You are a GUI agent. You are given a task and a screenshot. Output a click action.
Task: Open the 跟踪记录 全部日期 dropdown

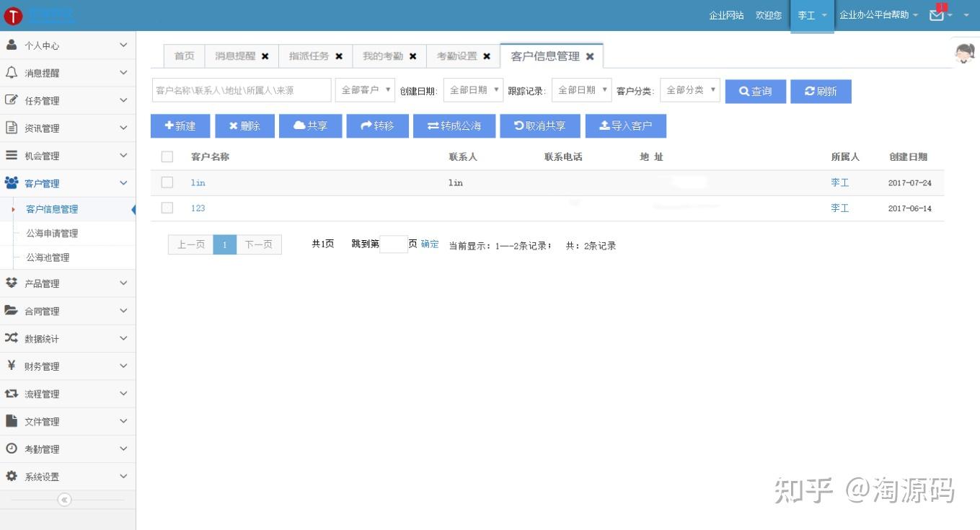click(581, 90)
